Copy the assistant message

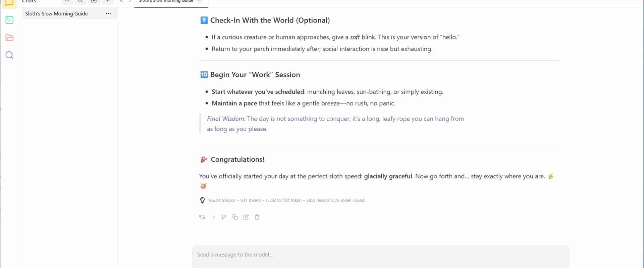(235, 217)
